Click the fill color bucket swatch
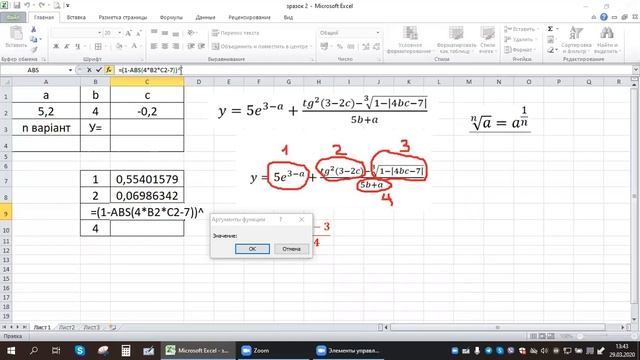Screen dimensions: 640x360 [x=118, y=46]
